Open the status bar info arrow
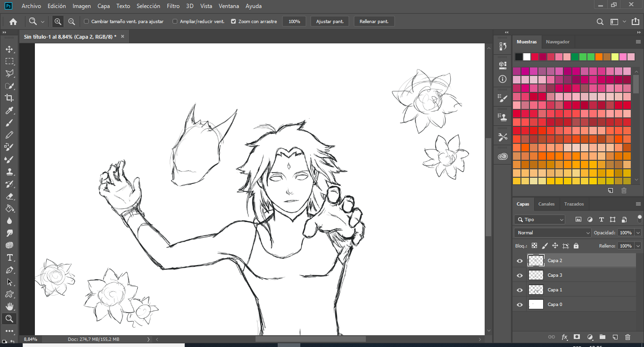Image resolution: width=644 pixels, height=347 pixels. click(x=149, y=339)
